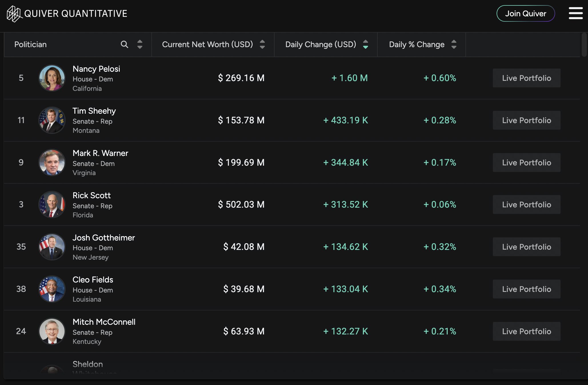The height and width of the screenshot is (385, 588).
Task: Select the Cleo Fields name
Action: click(93, 280)
